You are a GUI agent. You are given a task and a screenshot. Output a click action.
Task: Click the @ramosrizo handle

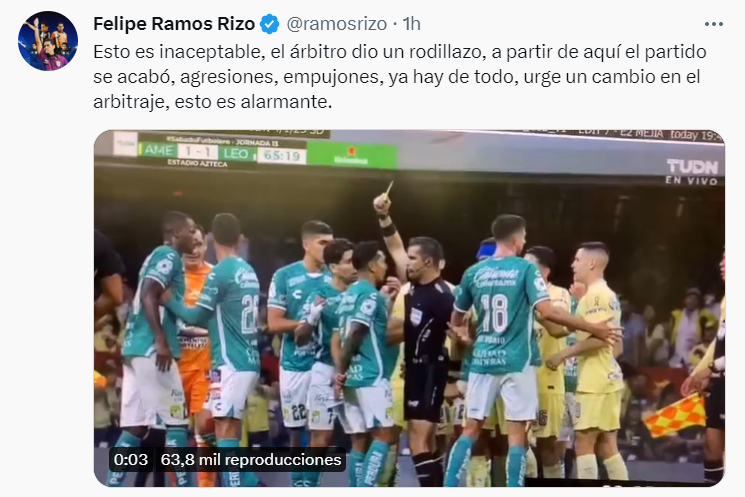[x=336, y=24]
